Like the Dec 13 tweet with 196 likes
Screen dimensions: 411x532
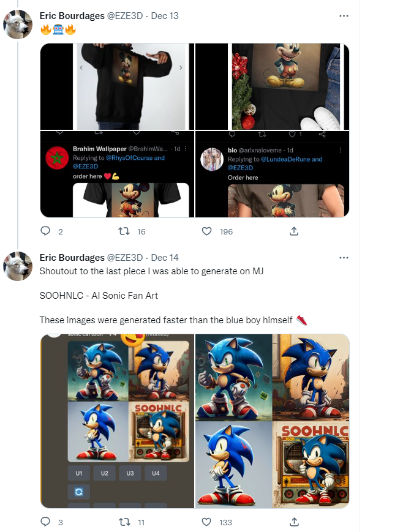coord(206,231)
